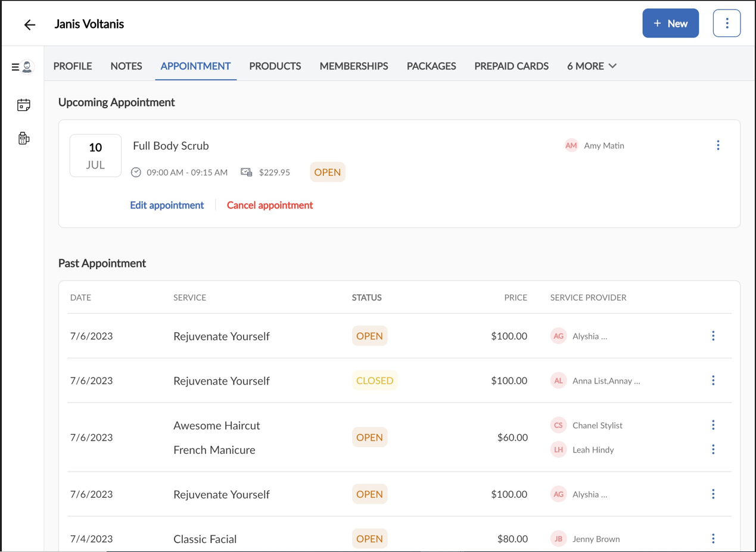
Task: Switch to the PROFILE tab
Action: 73,66
